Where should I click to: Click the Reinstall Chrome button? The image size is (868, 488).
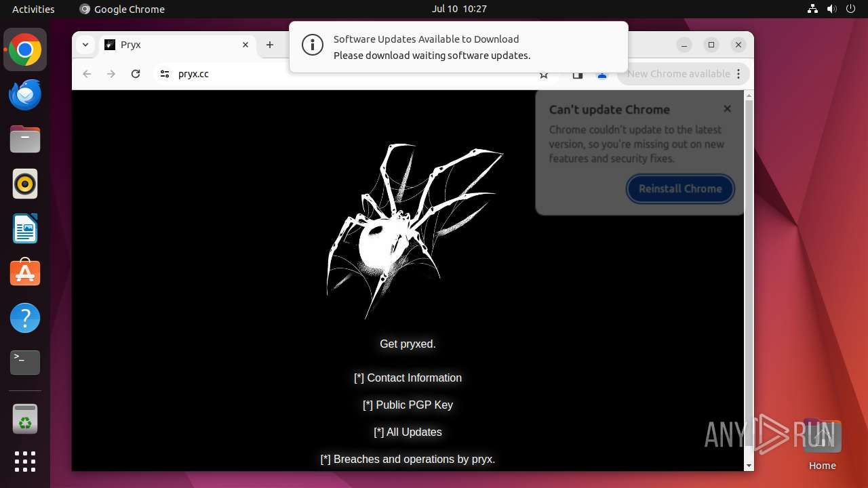680,188
